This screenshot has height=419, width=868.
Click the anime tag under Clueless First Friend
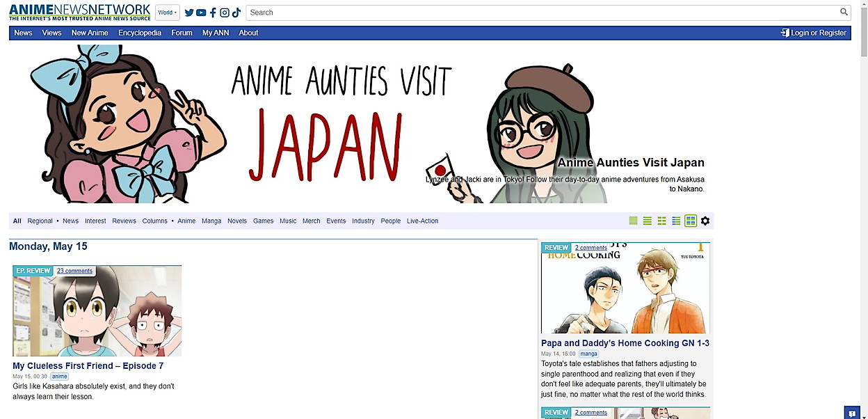coord(59,377)
